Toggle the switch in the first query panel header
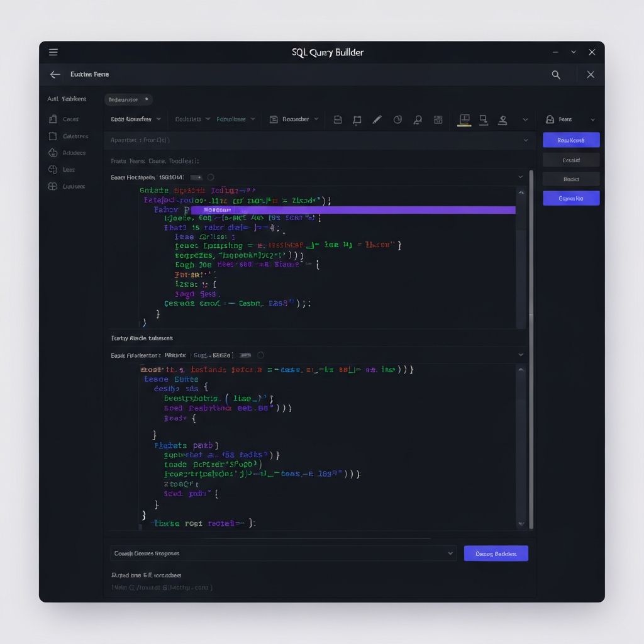644x644 pixels. pyautogui.click(x=196, y=177)
